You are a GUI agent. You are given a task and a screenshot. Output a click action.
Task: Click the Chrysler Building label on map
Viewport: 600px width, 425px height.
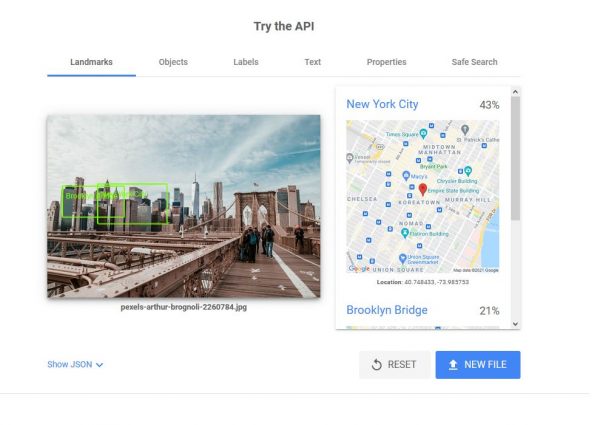coord(457,181)
